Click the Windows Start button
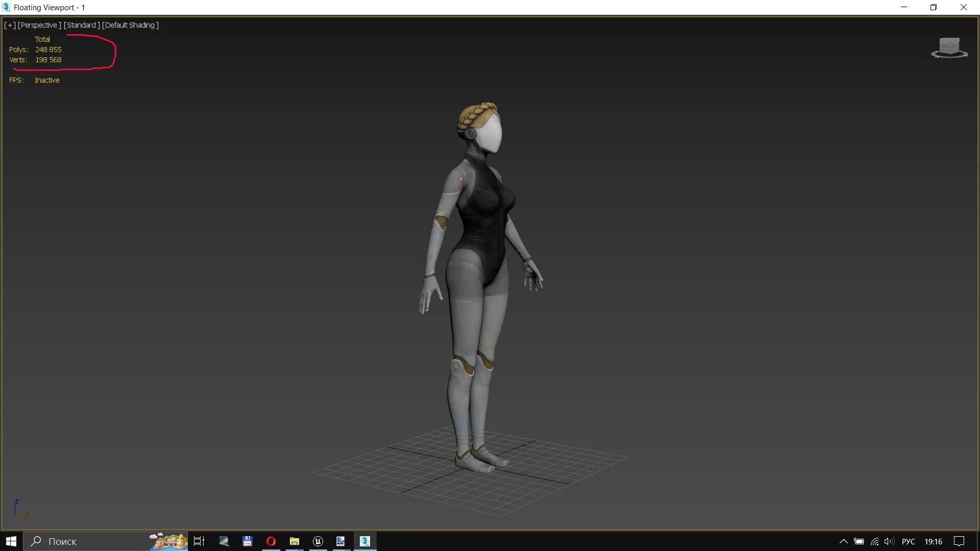980x551 pixels. [x=11, y=541]
